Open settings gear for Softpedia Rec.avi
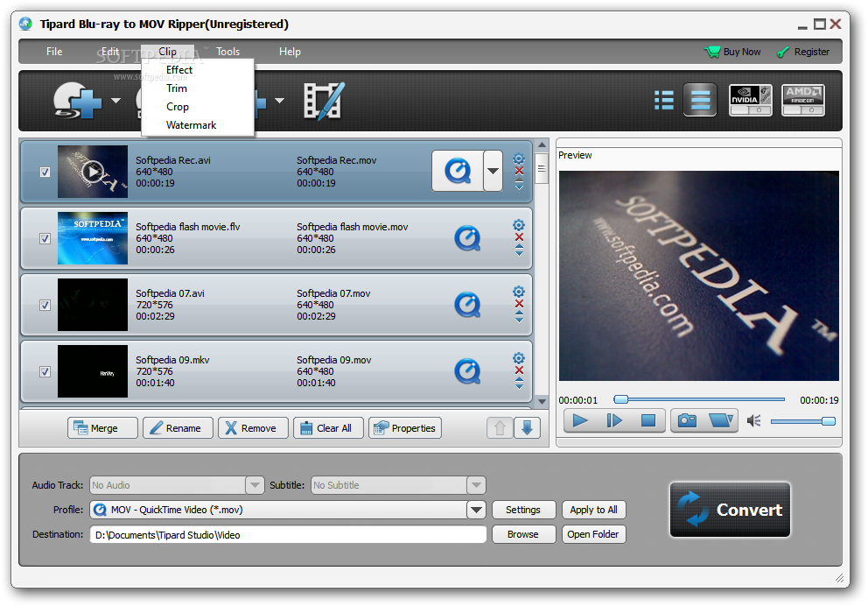This screenshot has height=606, width=868. (x=519, y=159)
